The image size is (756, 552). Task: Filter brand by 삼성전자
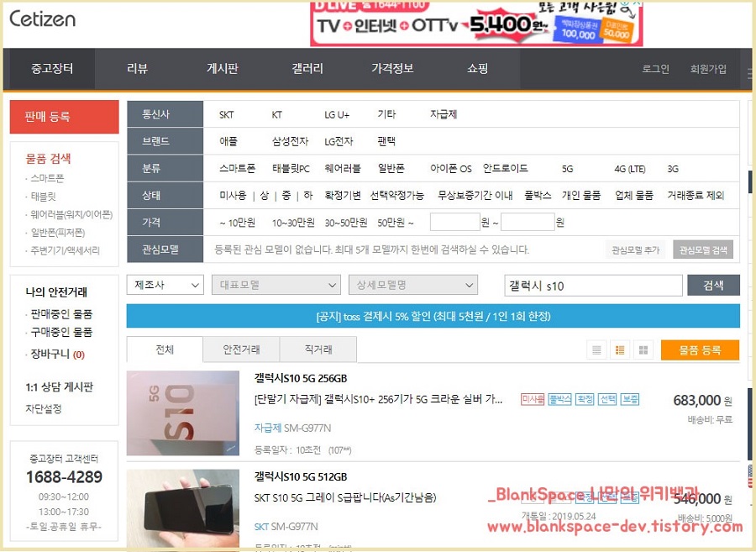point(290,141)
